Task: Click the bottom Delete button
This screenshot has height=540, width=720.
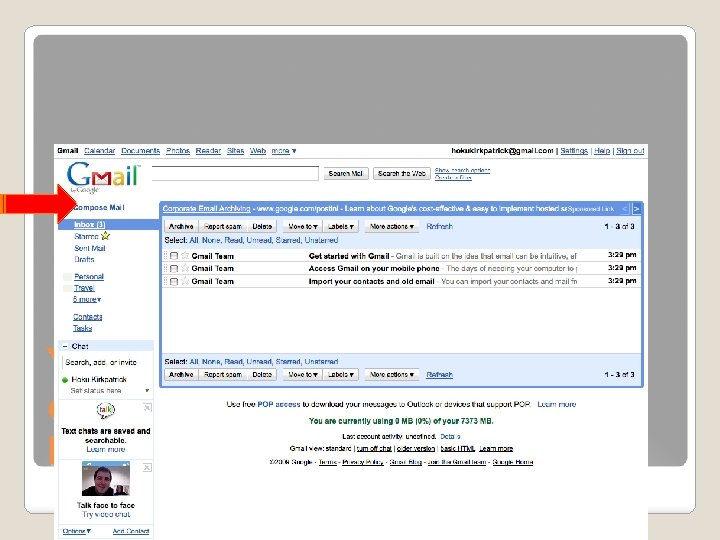Action: tap(262, 375)
